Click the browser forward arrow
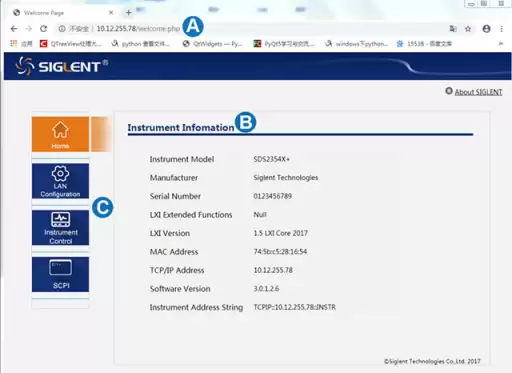 point(29,29)
